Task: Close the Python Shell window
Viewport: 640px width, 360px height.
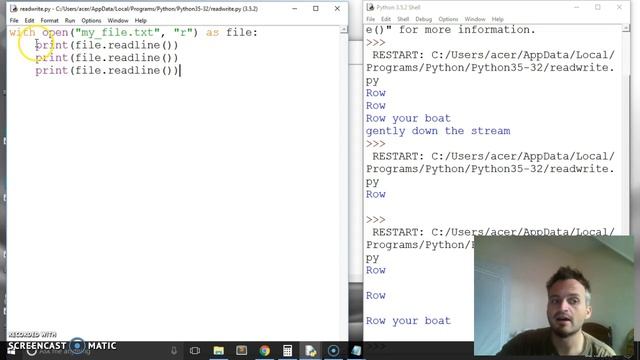Action: (x=619, y=7)
